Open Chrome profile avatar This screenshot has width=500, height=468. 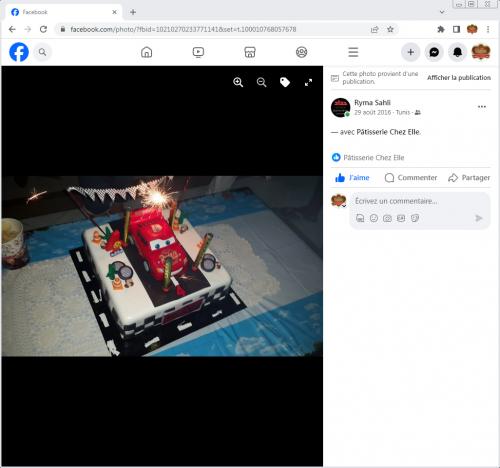[x=472, y=29]
